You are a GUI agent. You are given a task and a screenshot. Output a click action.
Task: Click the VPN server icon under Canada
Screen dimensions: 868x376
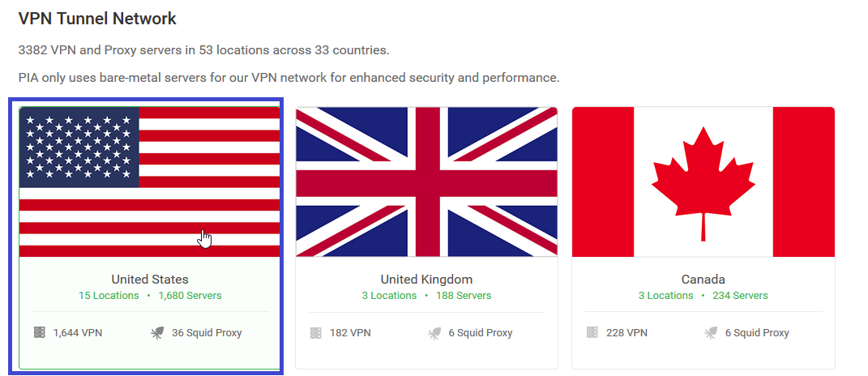pos(592,333)
